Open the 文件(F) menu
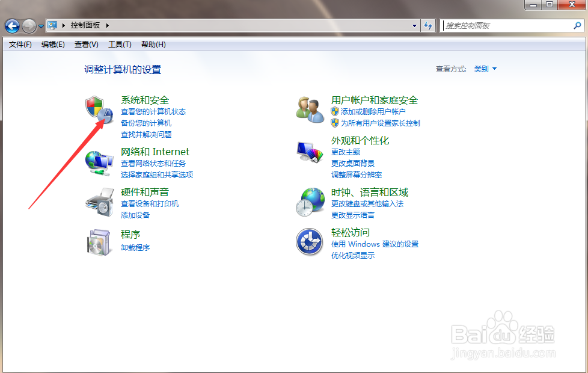The width and height of the screenshot is (588, 373). click(x=20, y=45)
